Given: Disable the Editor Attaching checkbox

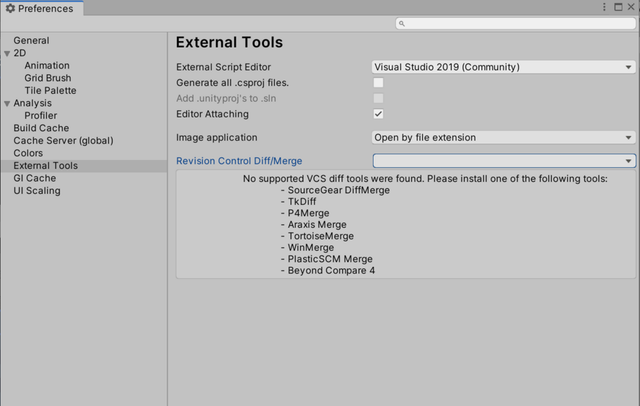Looking at the screenshot, I should [x=378, y=115].
